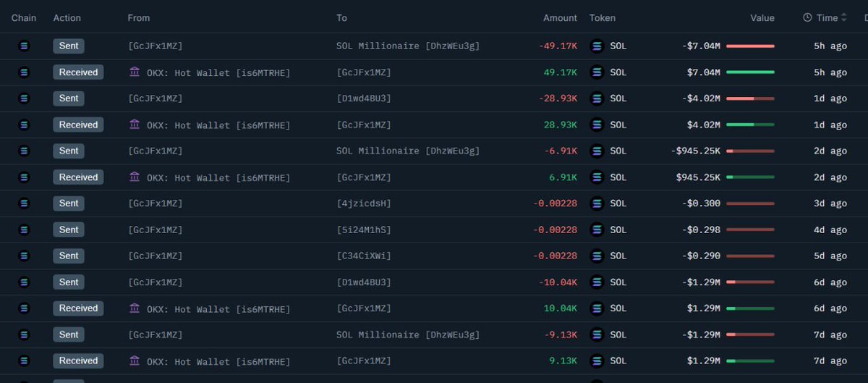Open OKX: Hot Wallet in the 49.17K Received row
This screenshot has width=868, height=383.
[x=218, y=72]
